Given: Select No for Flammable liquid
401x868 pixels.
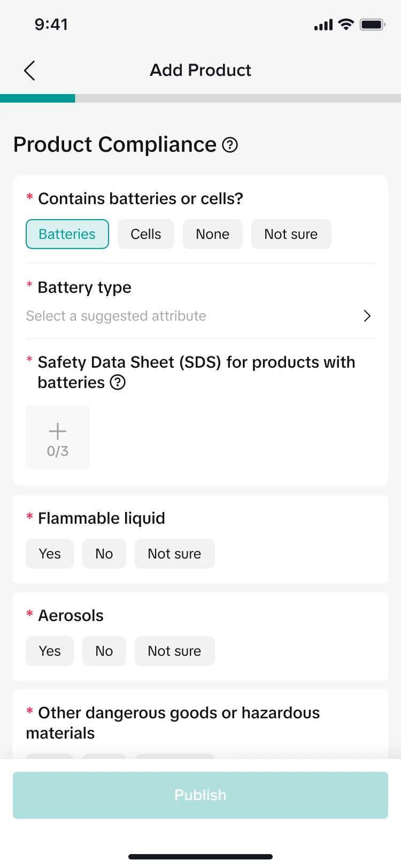Looking at the screenshot, I should tap(104, 554).
